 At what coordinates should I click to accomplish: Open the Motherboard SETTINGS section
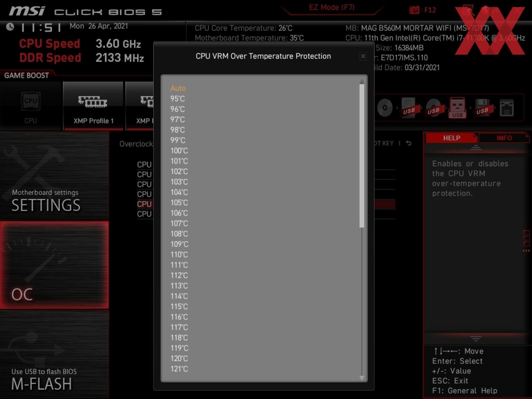[54, 176]
